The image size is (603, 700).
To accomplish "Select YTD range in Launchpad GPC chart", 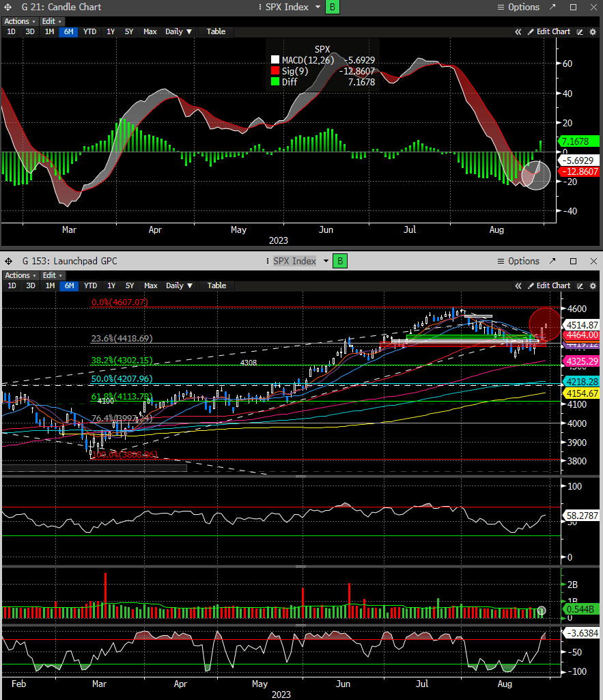I will (91, 285).
